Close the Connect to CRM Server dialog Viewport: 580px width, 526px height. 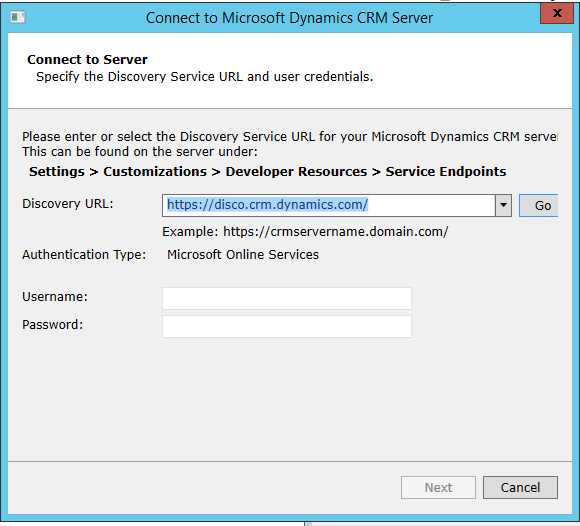[x=557, y=14]
